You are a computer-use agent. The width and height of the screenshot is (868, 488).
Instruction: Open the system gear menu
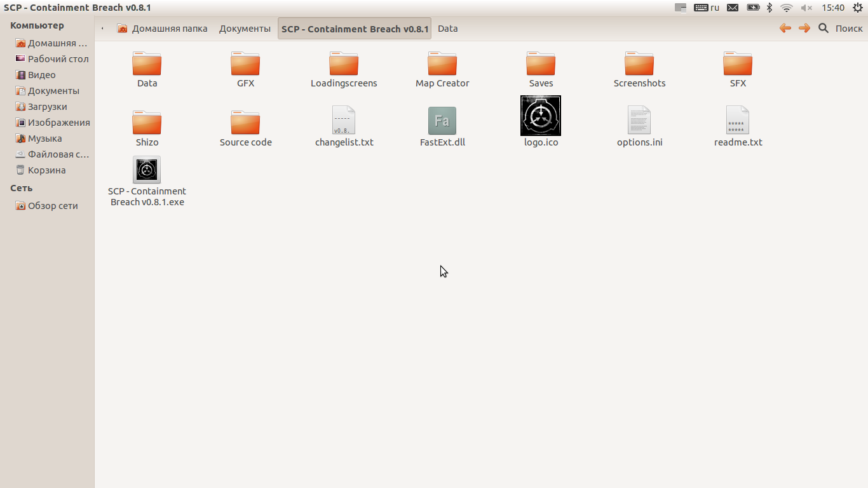[858, 8]
